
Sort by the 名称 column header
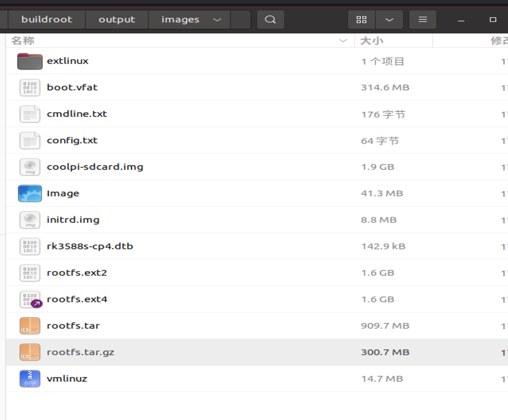pos(180,40)
